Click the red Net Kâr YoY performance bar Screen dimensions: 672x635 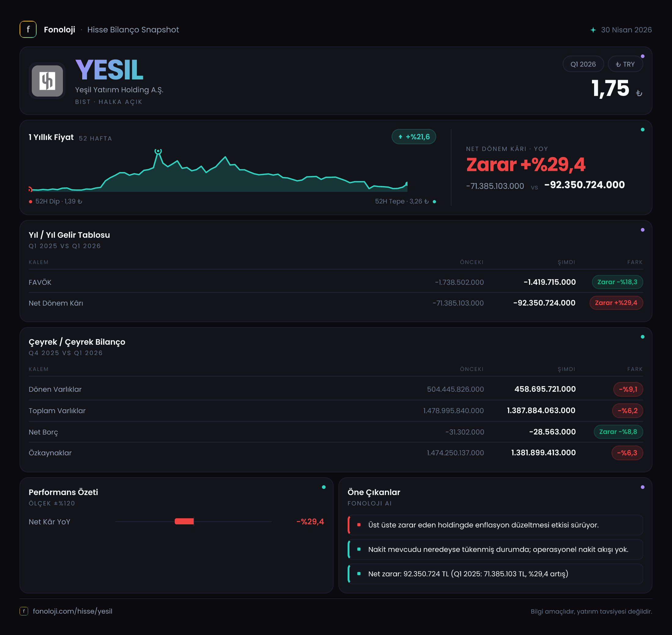pyautogui.click(x=184, y=521)
